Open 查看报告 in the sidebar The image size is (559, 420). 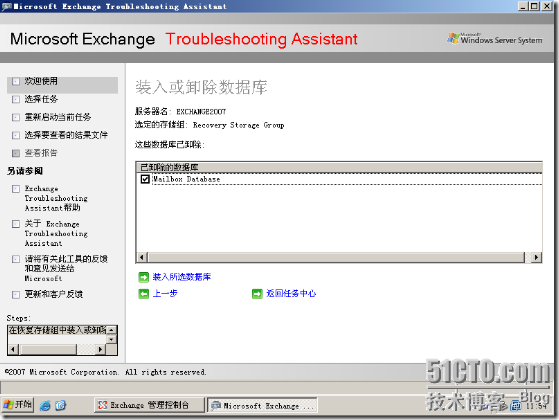click(41, 153)
